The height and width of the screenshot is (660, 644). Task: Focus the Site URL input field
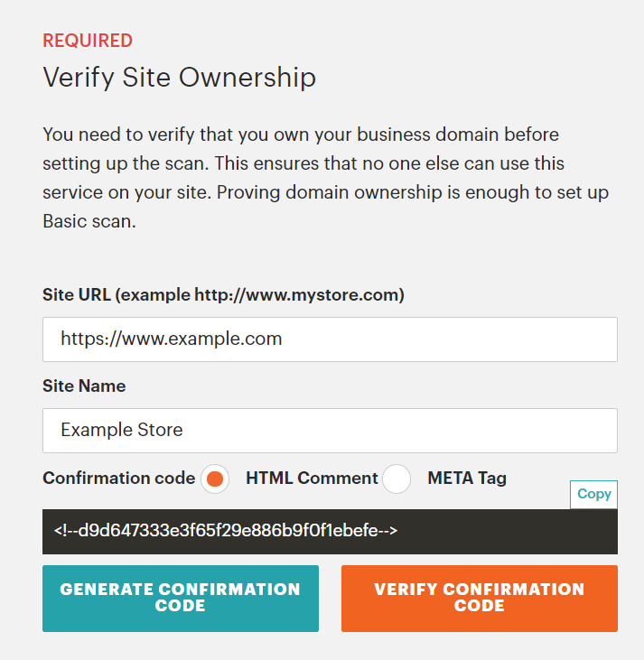[330, 339]
